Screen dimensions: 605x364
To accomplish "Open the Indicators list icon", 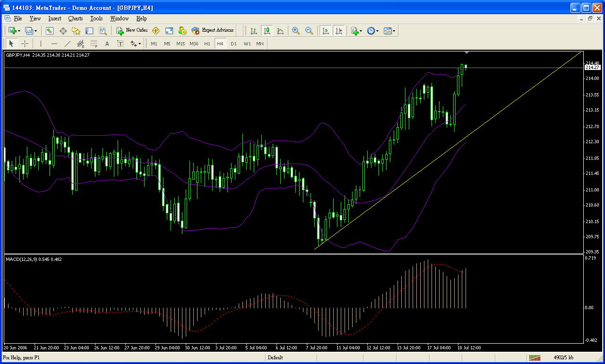I will 354,31.
